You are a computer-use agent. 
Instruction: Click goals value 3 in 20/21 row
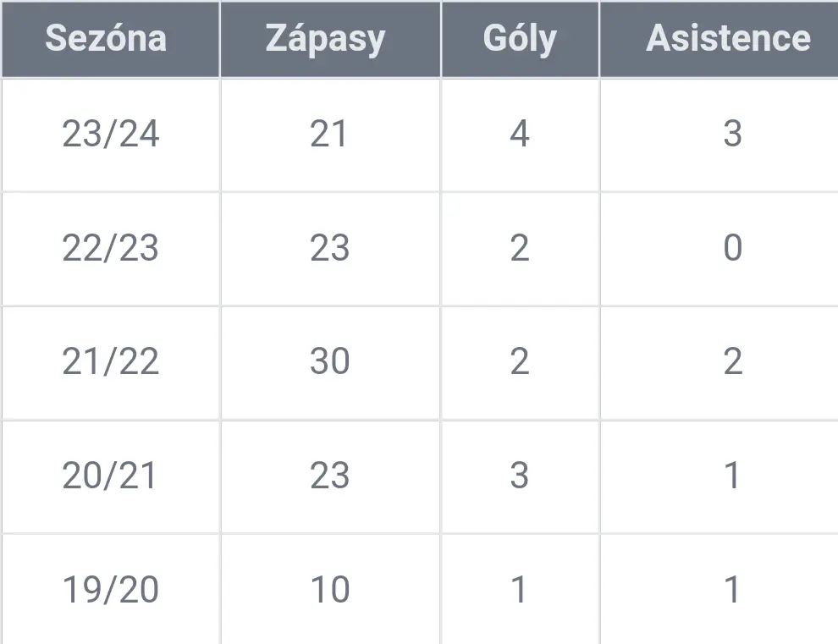coord(520,476)
